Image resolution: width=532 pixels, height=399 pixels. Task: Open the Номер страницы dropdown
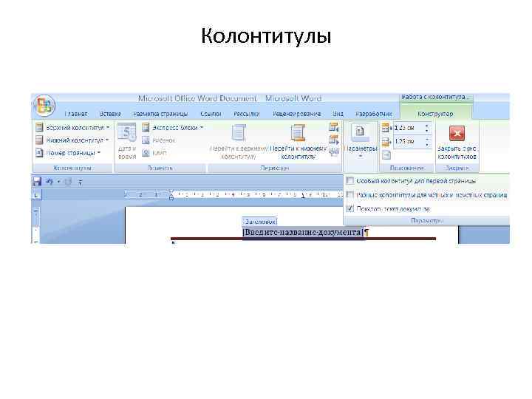69,153
